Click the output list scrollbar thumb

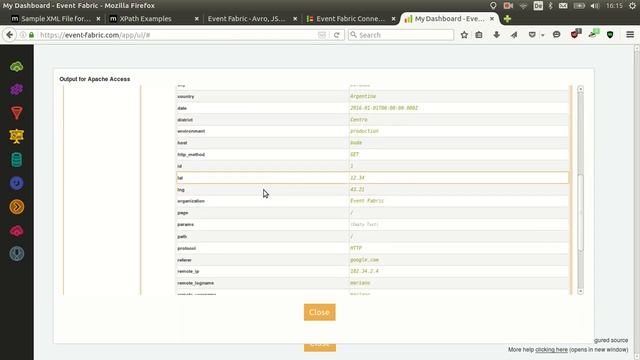coord(581,212)
